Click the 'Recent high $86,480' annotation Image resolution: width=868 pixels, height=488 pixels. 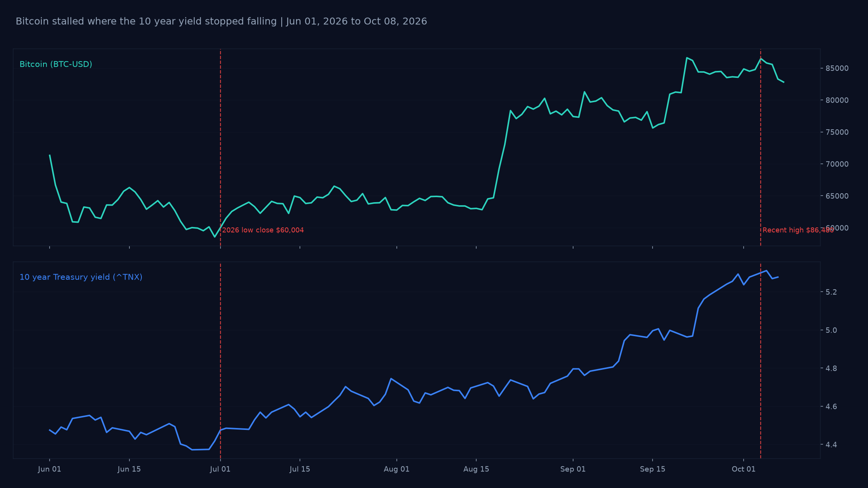tap(798, 230)
